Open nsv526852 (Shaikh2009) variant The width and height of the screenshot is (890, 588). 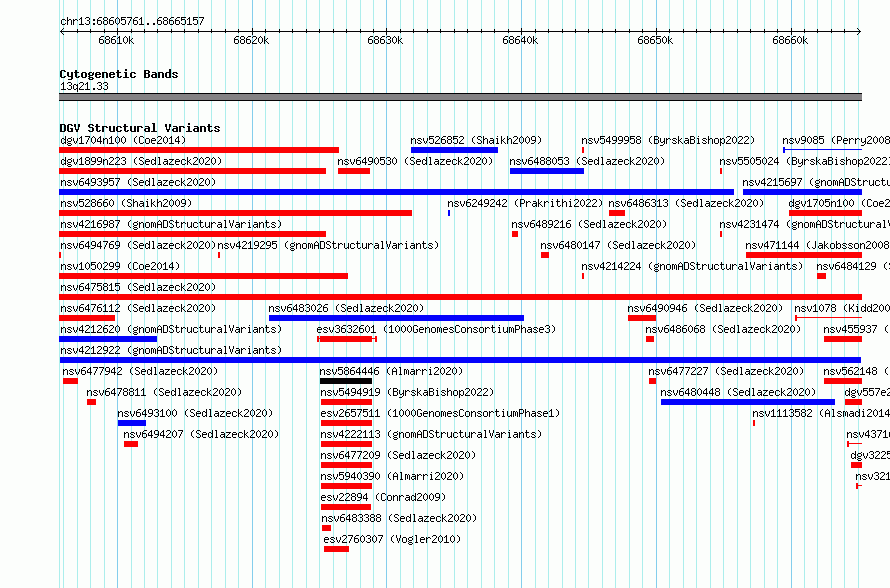476,140
